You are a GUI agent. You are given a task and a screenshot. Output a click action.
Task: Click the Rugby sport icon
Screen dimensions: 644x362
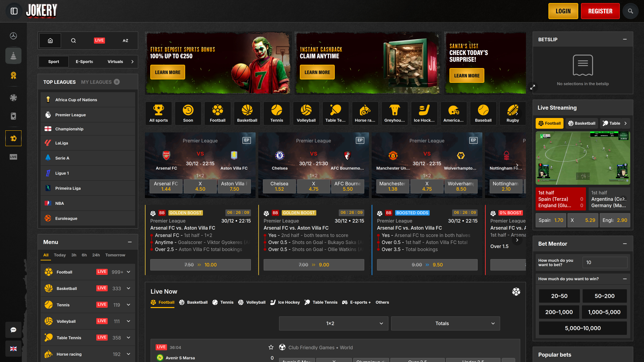pyautogui.click(x=513, y=113)
